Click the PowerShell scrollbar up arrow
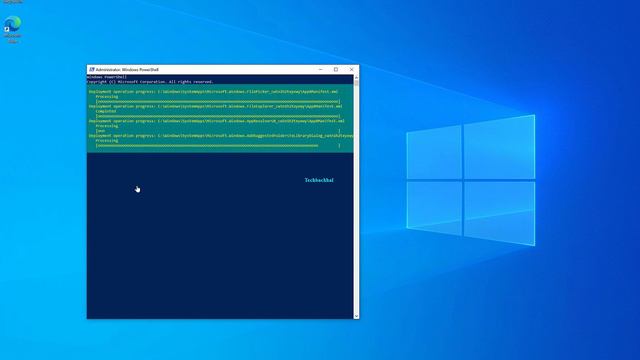 (356, 77)
